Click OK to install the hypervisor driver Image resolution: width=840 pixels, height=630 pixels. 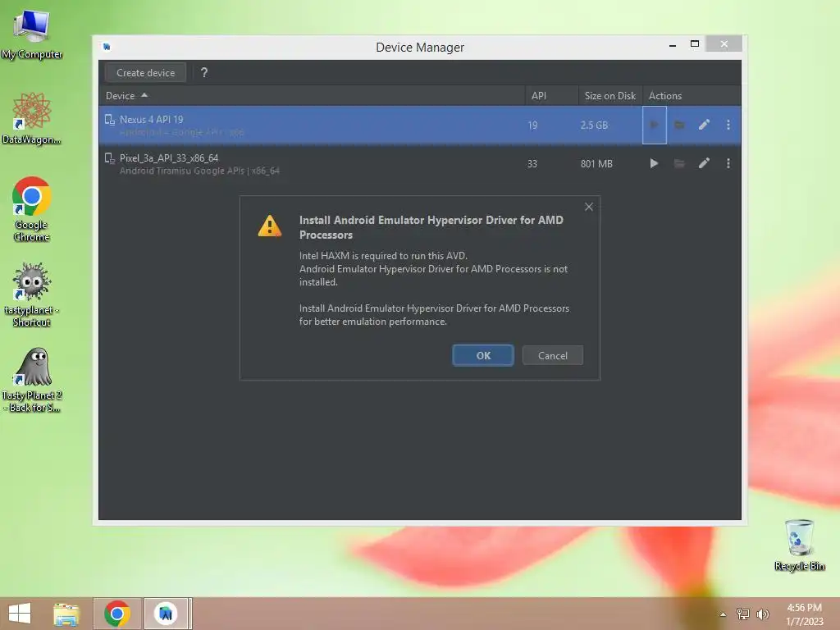(482, 356)
